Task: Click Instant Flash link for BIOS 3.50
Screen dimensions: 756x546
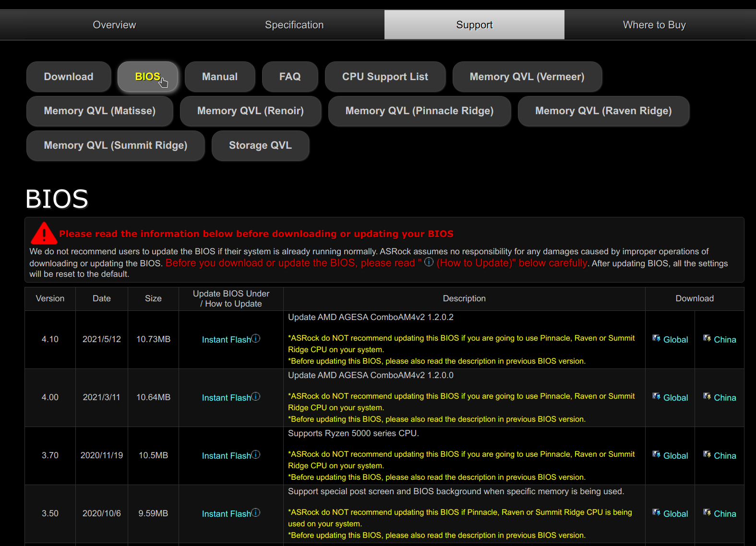Action: coord(227,514)
